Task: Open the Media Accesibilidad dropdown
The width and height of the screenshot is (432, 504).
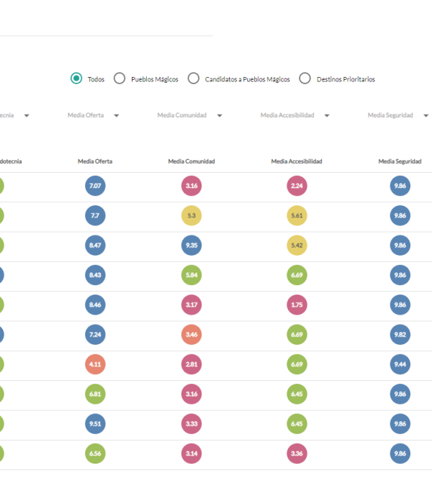Action: [327, 115]
